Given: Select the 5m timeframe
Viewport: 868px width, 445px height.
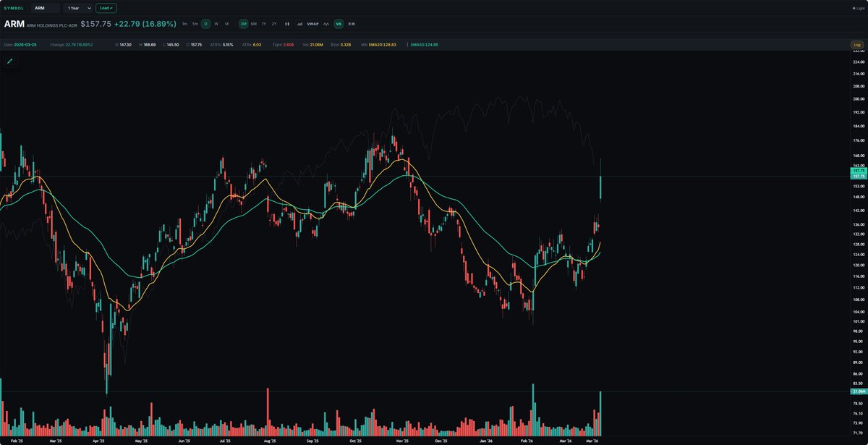Looking at the screenshot, I should [195, 24].
